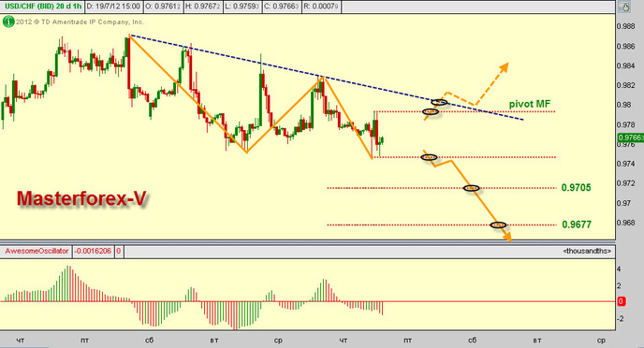Click the thousandths unit label
Image resolution: width=644 pixels, height=348 pixels.
(587, 251)
